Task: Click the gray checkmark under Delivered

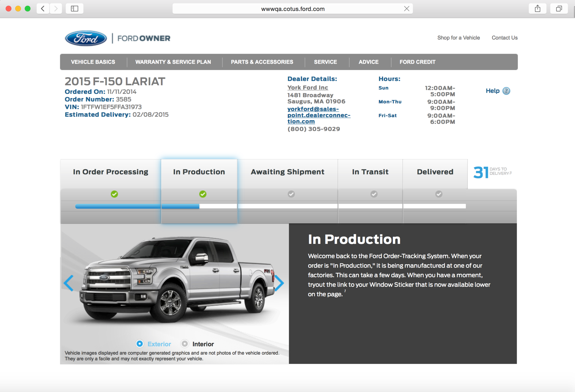Action: coord(439,194)
